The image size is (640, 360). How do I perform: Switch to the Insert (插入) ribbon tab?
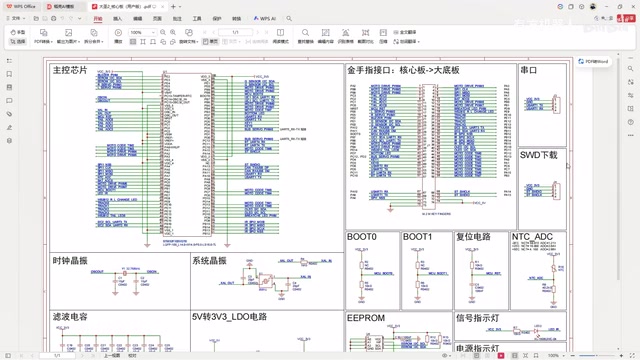pyautogui.click(x=118, y=19)
